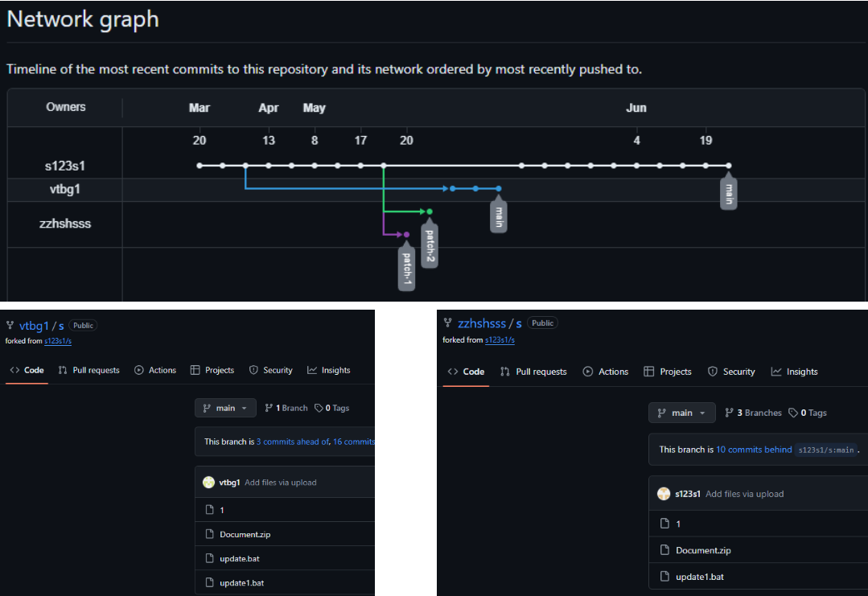
Task: Click the fork icon beside zzhshsss / s
Action: pos(447,323)
